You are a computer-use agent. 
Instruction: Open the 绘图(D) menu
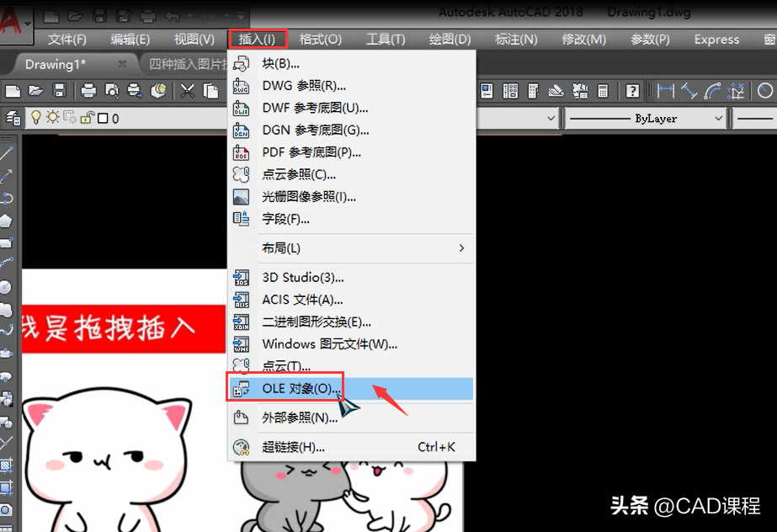coord(450,39)
